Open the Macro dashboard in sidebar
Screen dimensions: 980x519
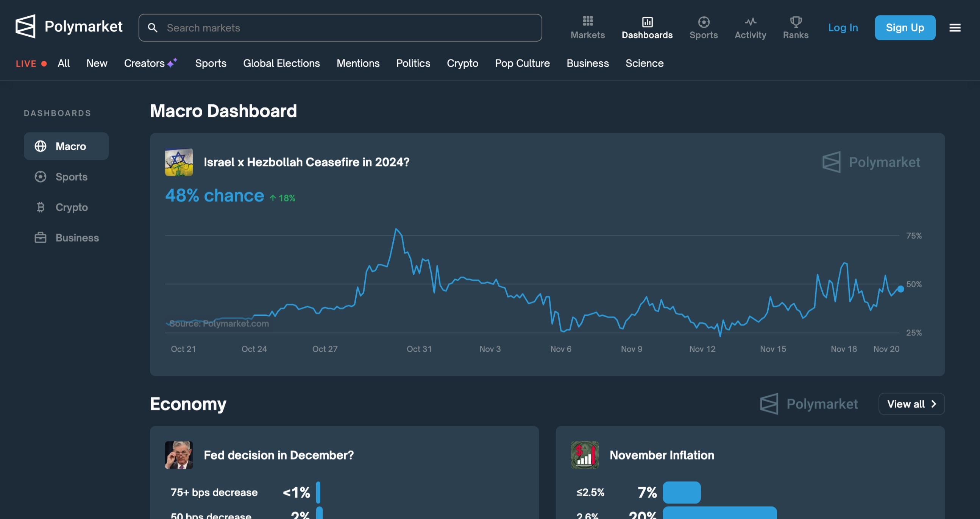[66, 146]
